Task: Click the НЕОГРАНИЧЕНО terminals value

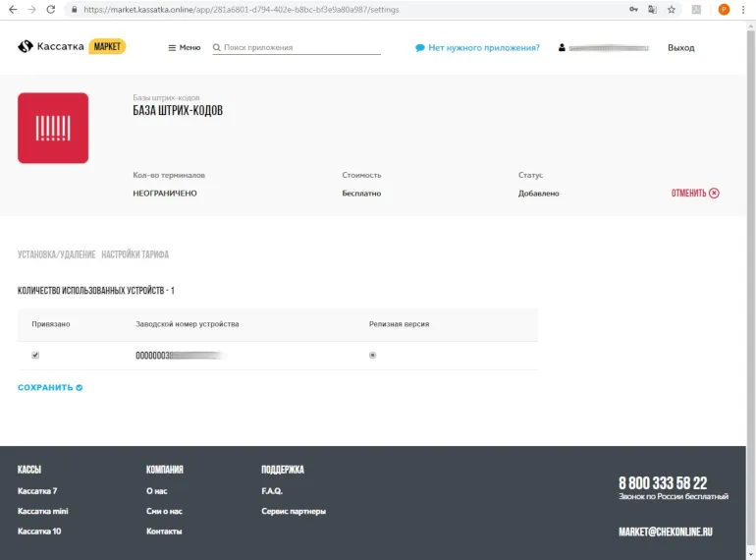Action: [x=165, y=194]
